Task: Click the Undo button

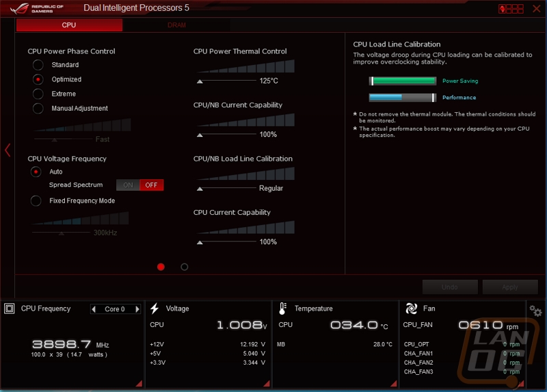Action: (450, 287)
